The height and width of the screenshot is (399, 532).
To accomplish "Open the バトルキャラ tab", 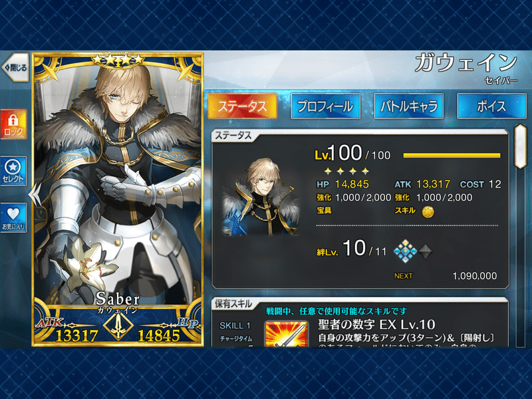I will tap(409, 106).
